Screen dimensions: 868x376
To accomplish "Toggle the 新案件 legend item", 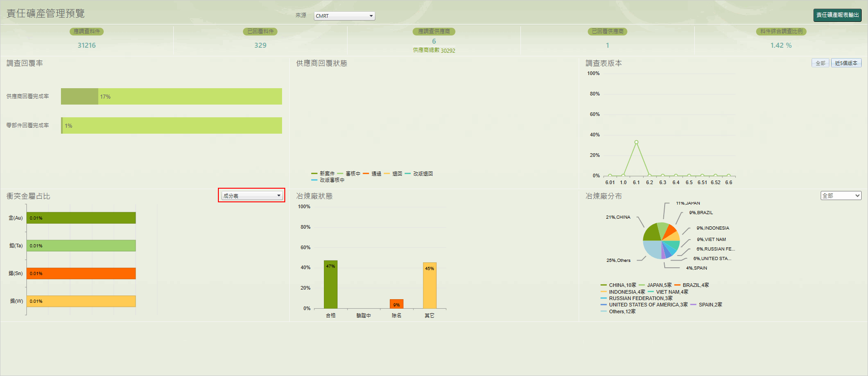I will 323,174.
